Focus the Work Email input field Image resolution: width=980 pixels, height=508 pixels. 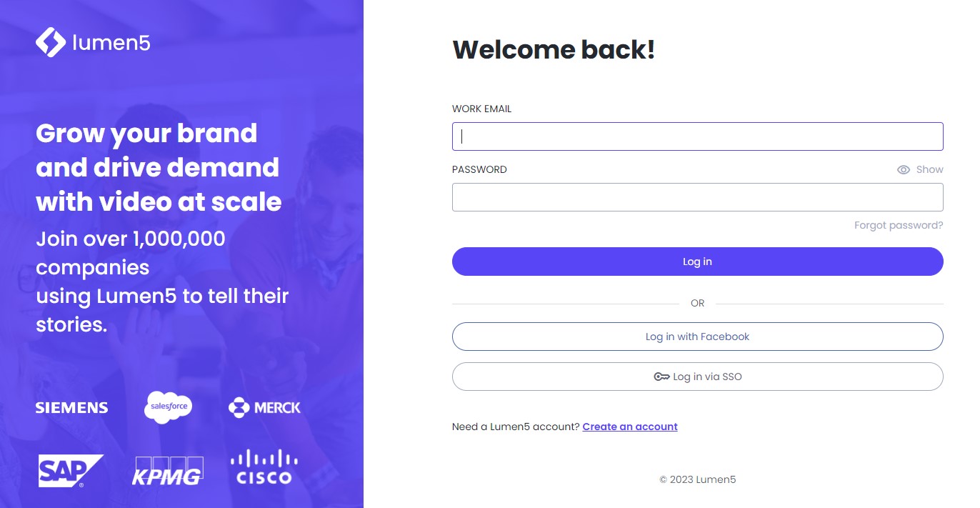[x=697, y=136]
